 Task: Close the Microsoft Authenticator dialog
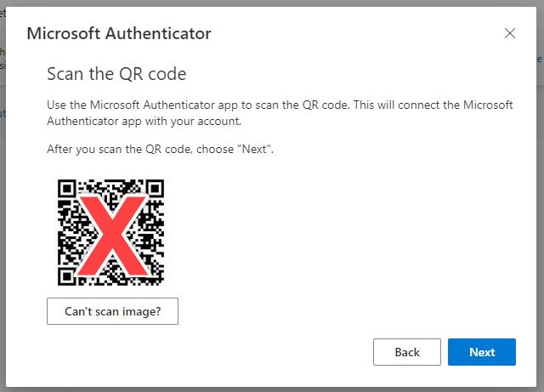(510, 34)
